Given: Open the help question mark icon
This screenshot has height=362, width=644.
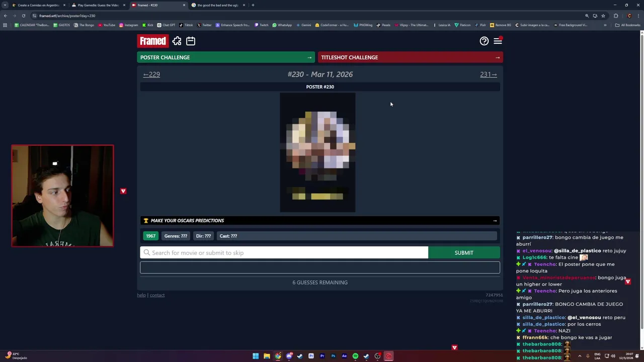Looking at the screenshot, I should coord(484,41).
